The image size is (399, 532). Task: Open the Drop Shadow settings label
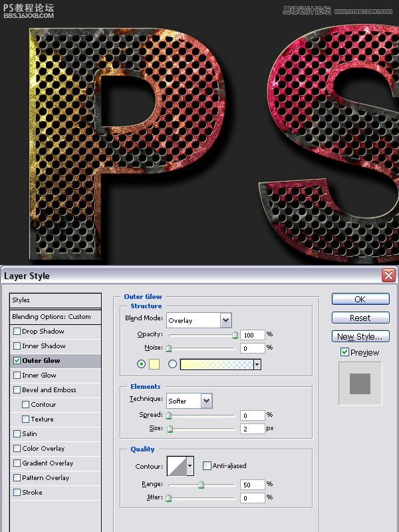click(43, 331)
